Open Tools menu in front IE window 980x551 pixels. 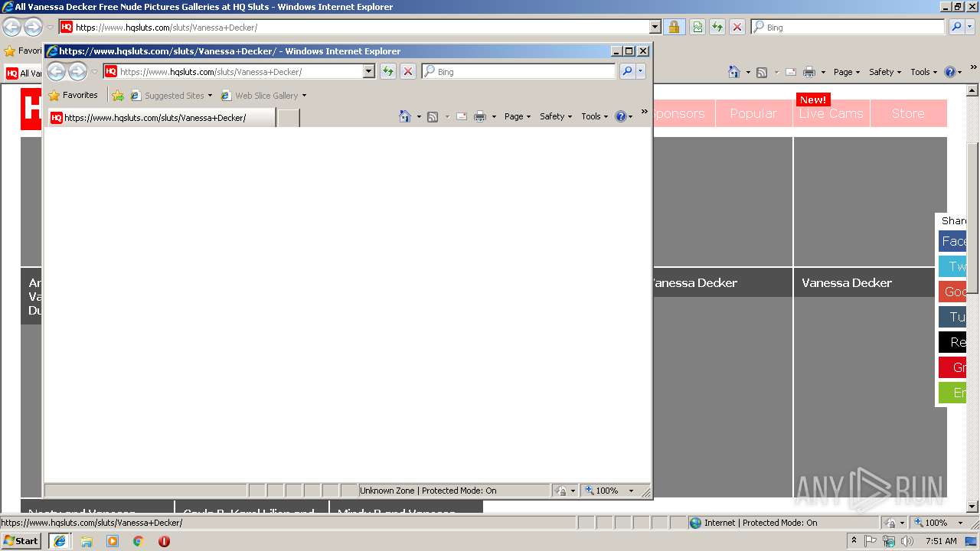[x=594, y=116]
